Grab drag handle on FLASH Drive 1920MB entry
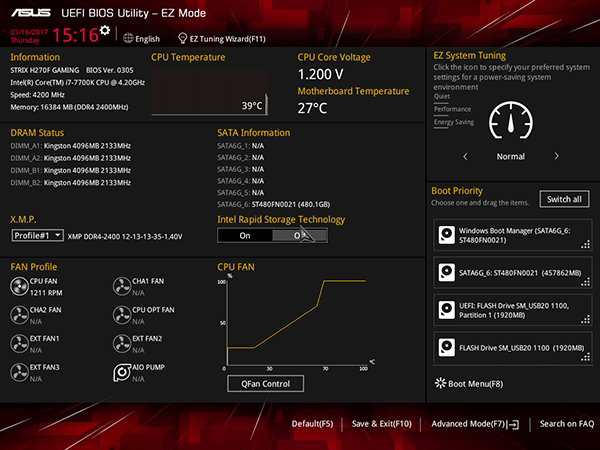 585,357
